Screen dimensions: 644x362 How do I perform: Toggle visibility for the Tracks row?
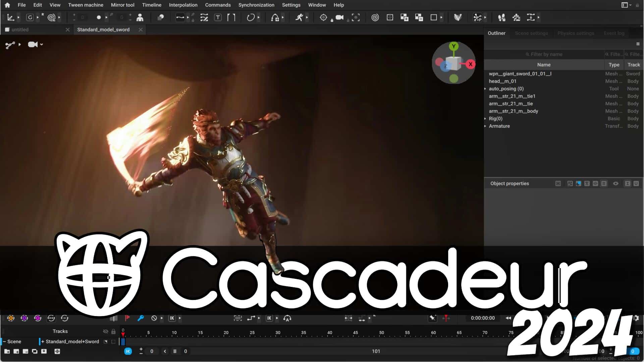coord(105,331)
